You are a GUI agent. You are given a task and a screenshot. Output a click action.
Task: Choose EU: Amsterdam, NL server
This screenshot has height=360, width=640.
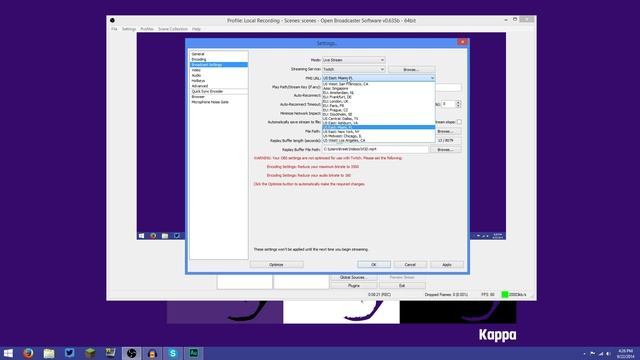(x=379, y=93)
